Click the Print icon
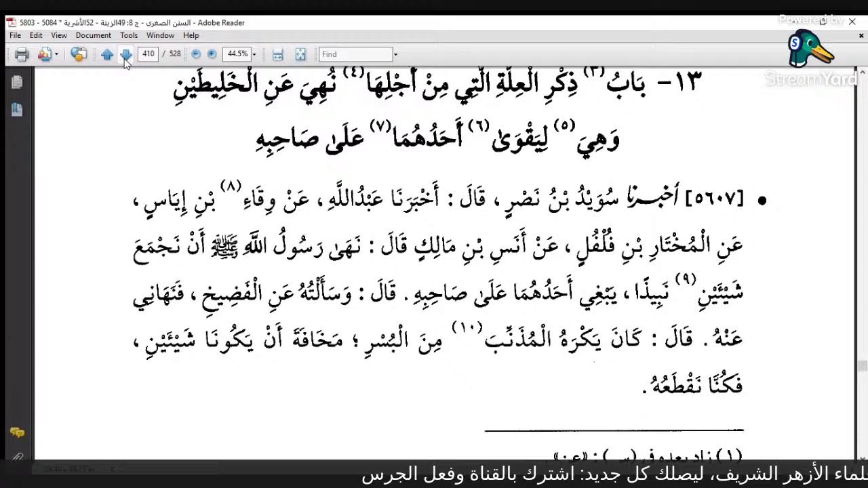Image resolution: width=868 pixels, height=488 pixels. 22,54
